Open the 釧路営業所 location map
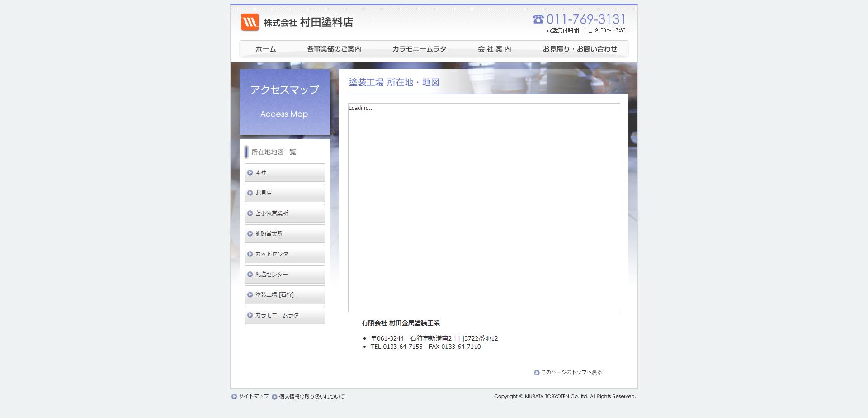This screenshot has height=418, width=868. point(284,234)
